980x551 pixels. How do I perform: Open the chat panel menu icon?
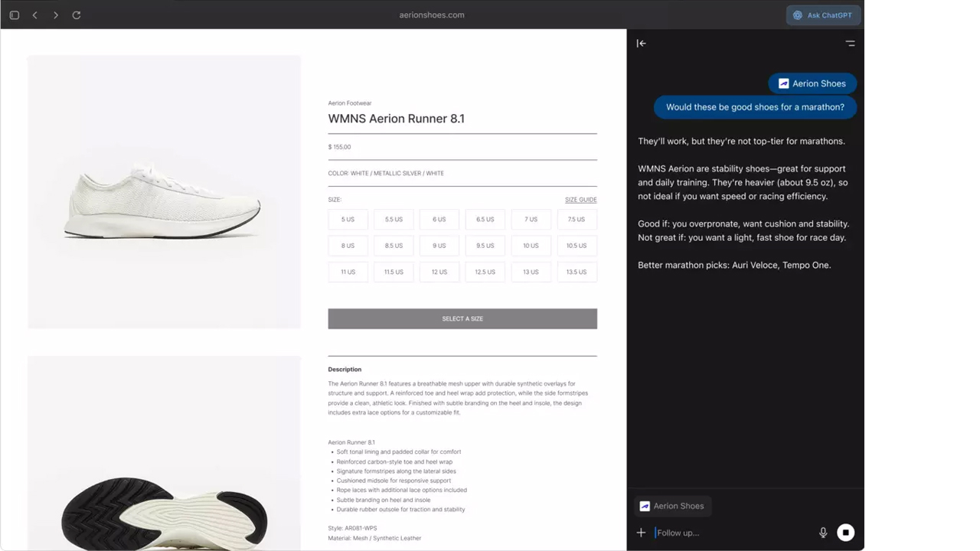coord(850,44)
